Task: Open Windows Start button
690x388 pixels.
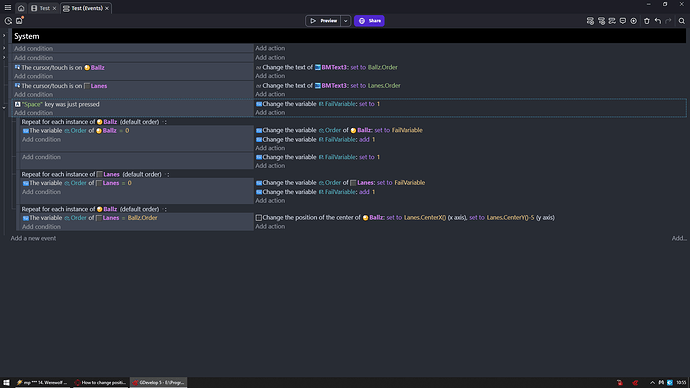Action: click(x=6, y=382)
